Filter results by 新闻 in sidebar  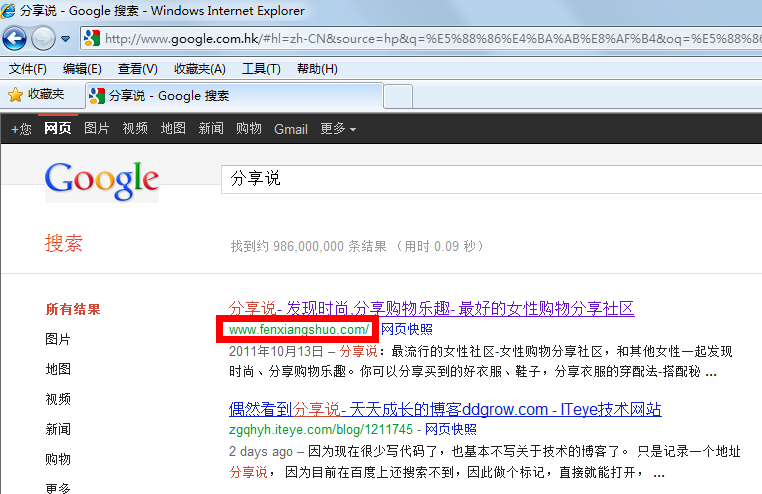click(x=58, y=429)
